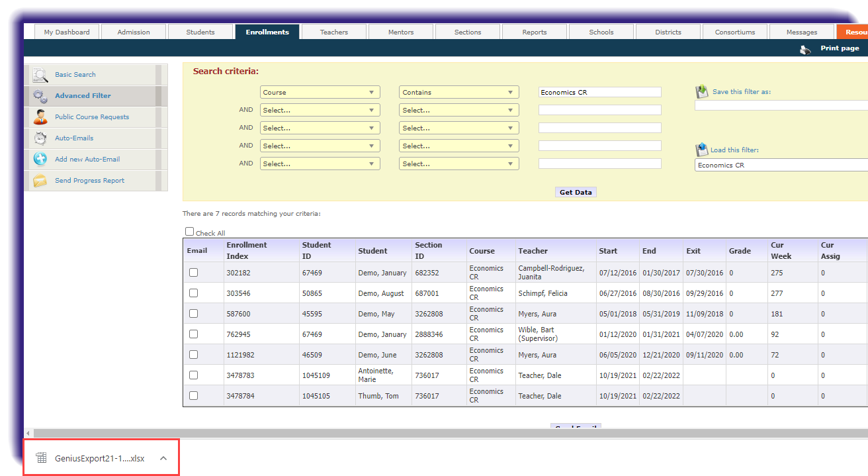Expand the GeniusExport download options chevron

coord(163,458)
